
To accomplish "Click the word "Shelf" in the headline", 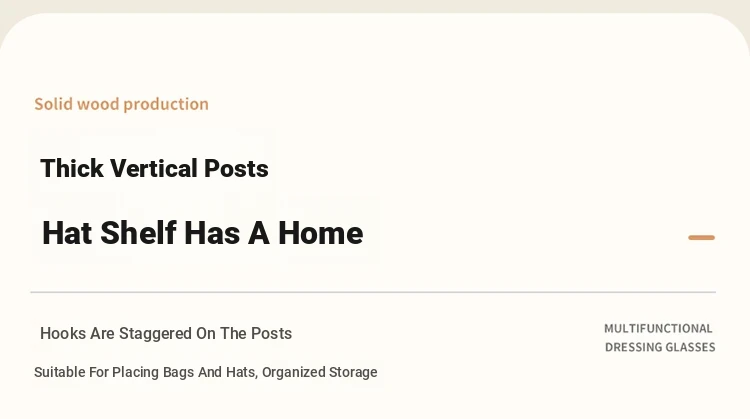I will point(138,233).
